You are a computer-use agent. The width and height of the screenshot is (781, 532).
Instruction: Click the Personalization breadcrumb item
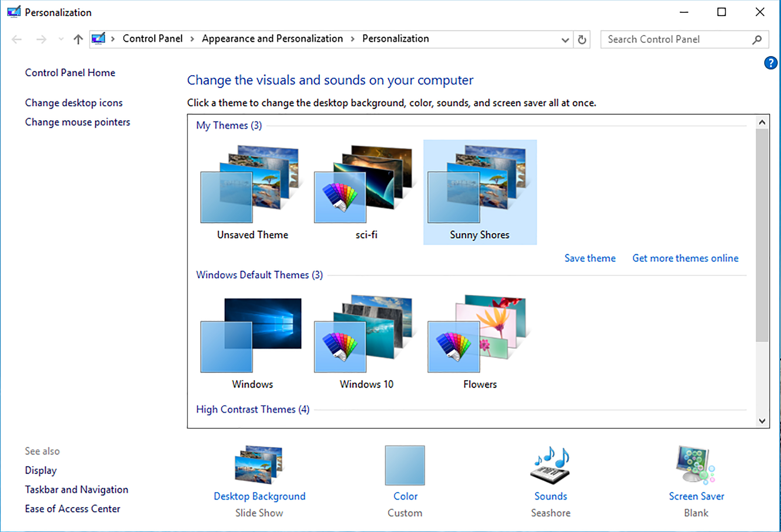click(x=396, y=39)
